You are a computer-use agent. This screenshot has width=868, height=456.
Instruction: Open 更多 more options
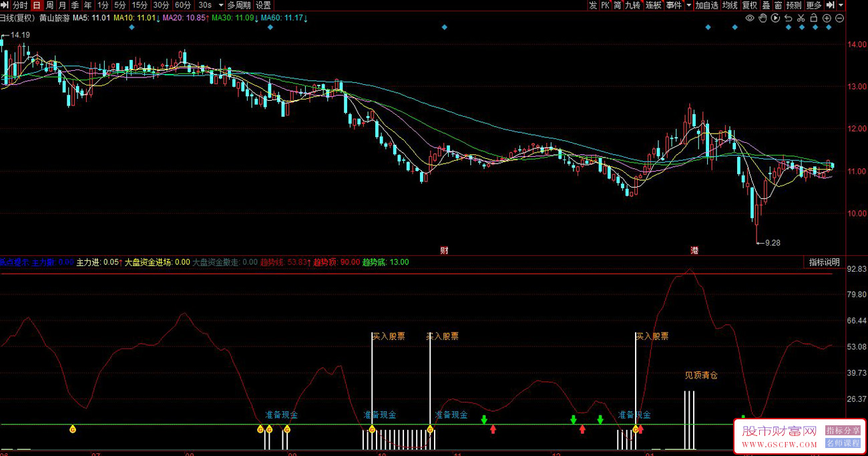click(x=814, y=5)
